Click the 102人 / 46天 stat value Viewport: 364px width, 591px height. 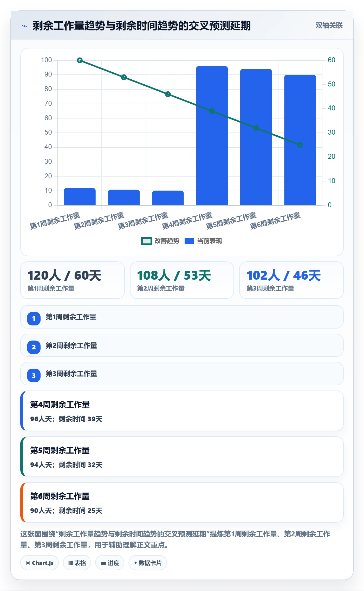pos(284,275)
